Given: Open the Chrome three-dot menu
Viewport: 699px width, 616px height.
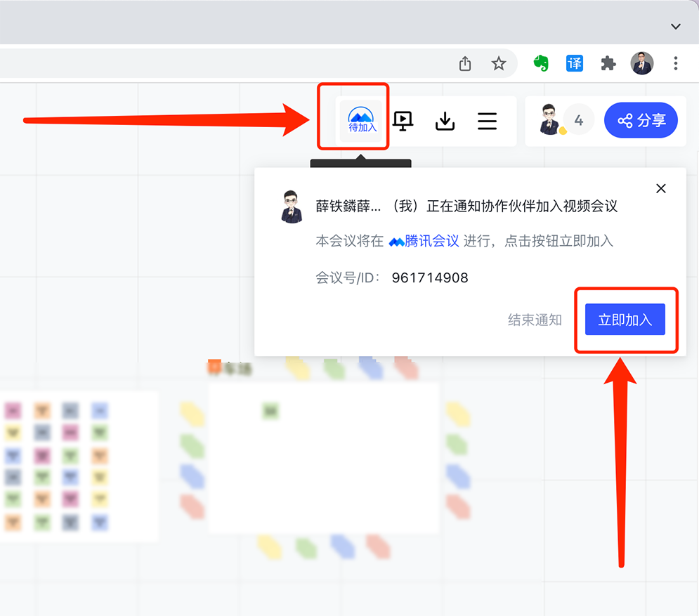Looking at the screenshot, I should 676,63.
